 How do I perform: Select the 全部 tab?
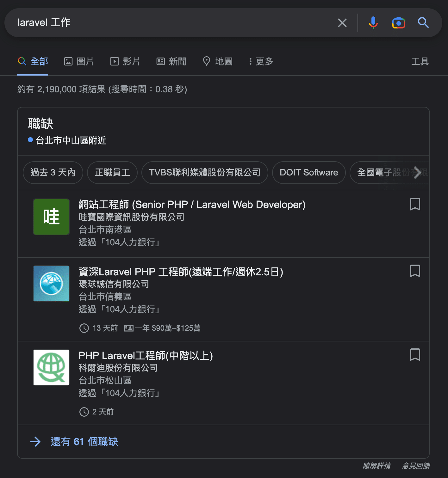(33, 61)
